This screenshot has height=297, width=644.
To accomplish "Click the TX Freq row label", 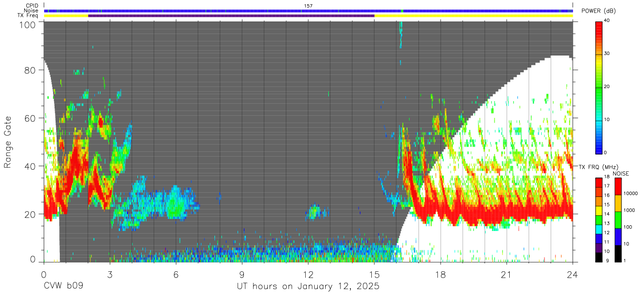I will pos(28,16).
